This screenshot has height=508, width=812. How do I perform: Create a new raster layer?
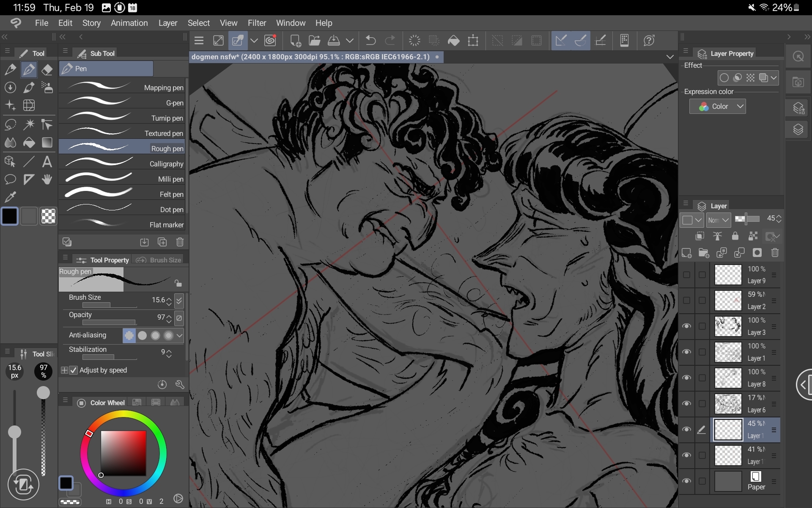(686, 253)
